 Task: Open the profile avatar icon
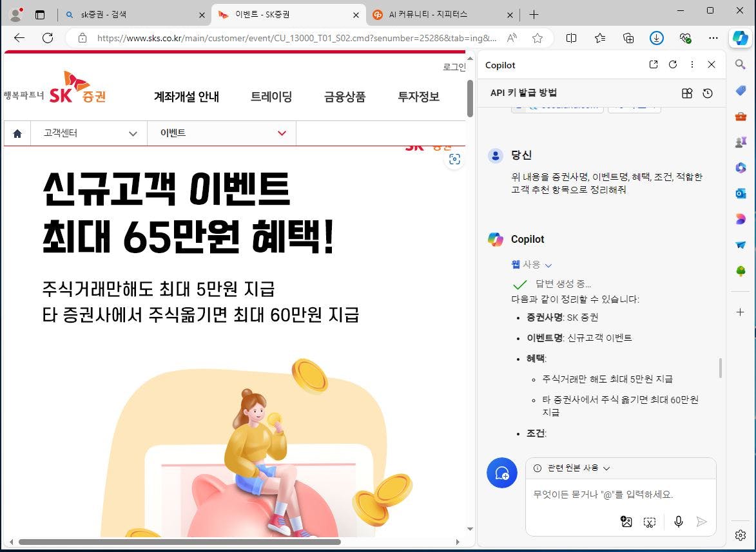(16, 14)
